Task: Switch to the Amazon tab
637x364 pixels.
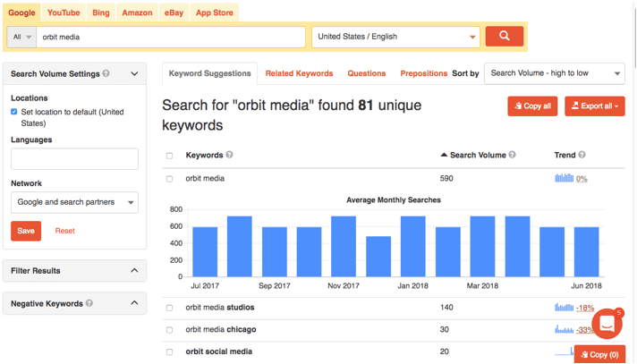Action: click(137, 13)
